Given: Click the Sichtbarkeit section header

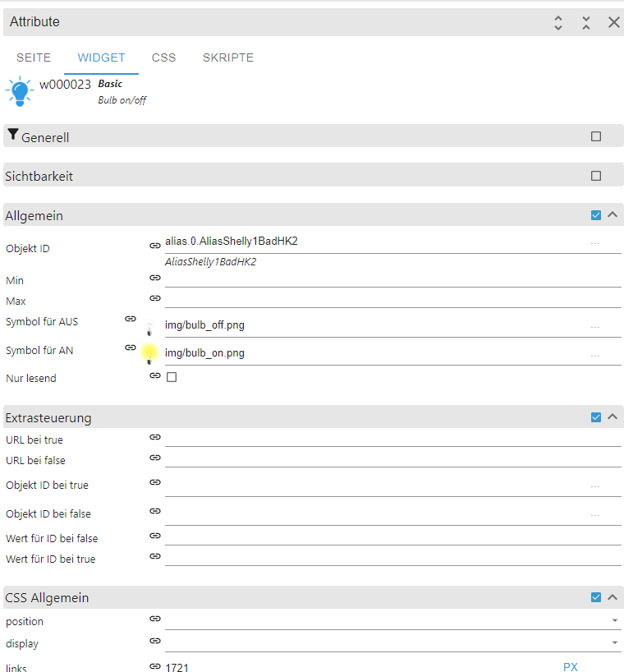Looking at the screenshot, I should tap(314, 176).
